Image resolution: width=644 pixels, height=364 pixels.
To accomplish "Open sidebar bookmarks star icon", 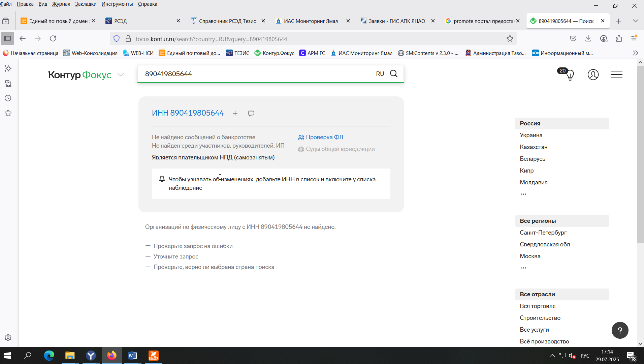I will pyautogui.click(x=8, y=113).
